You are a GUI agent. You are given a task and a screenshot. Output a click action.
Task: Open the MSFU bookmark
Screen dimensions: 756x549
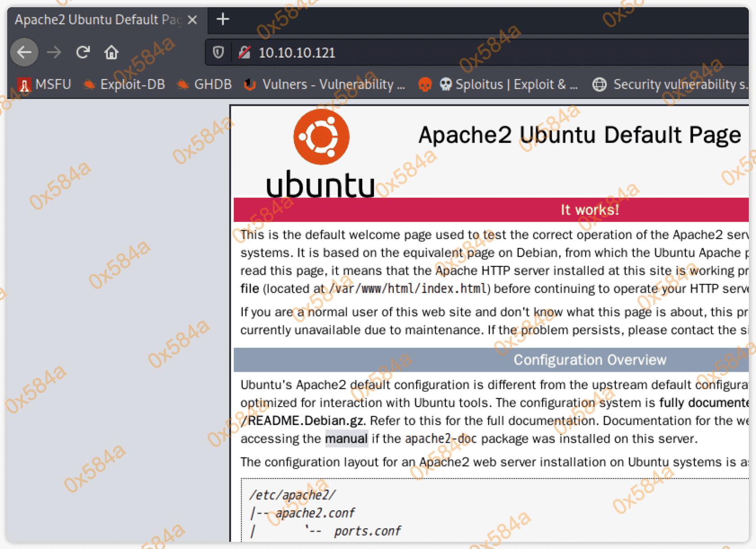pos(44,84)
